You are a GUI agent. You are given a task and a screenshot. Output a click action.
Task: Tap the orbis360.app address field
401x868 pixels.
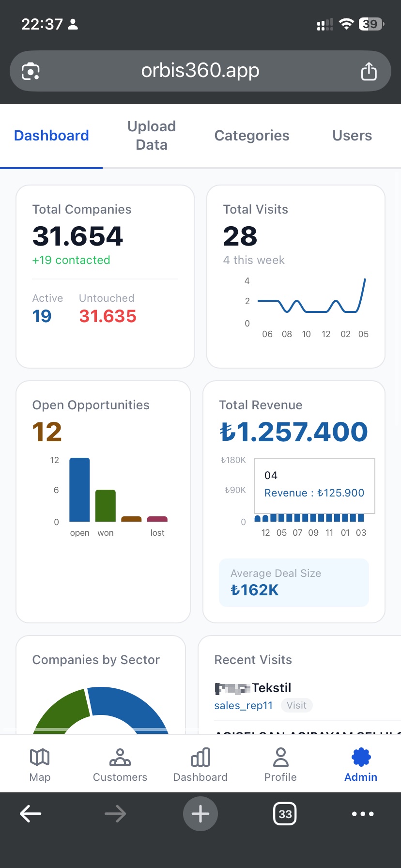tap(200, 71)
